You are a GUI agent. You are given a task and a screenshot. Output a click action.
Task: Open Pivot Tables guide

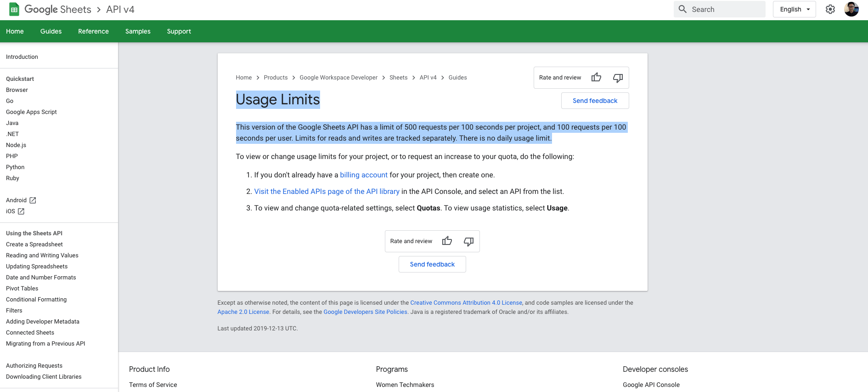click(22, 289)
